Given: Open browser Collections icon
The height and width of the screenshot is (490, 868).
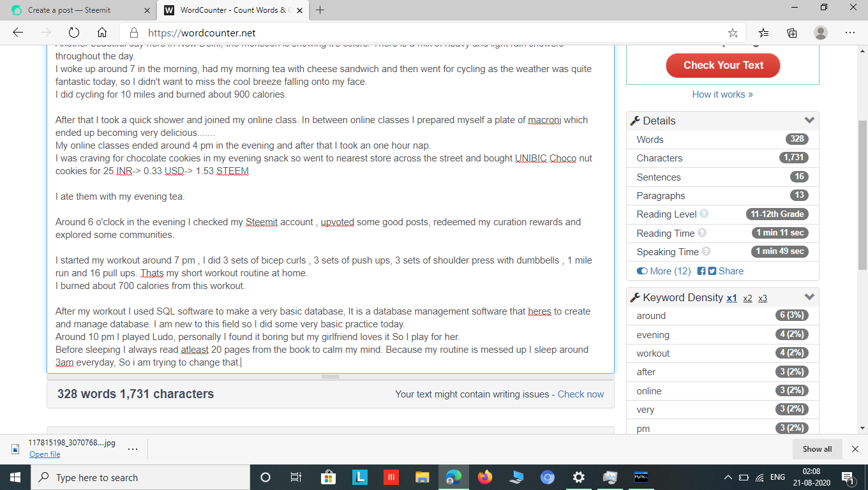Looking at the screenshot, I should [791, 32].
